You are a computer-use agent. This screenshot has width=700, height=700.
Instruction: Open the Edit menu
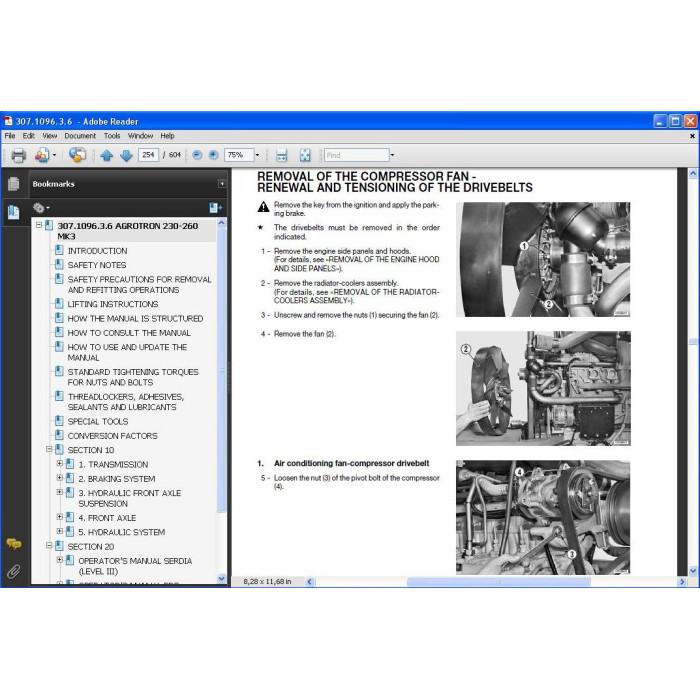click(x=29, y=136)
